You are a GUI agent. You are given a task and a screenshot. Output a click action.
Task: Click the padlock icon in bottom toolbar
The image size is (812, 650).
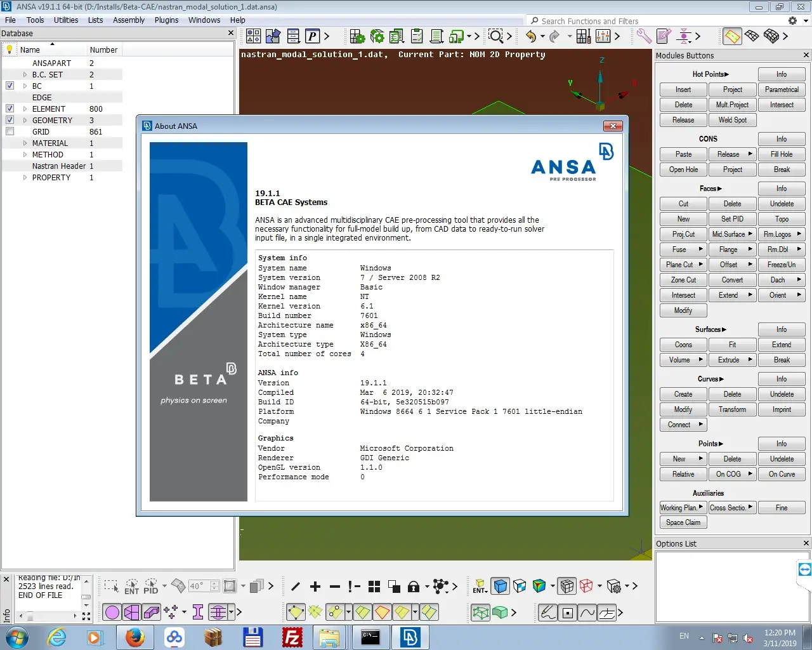pos(414,587)
